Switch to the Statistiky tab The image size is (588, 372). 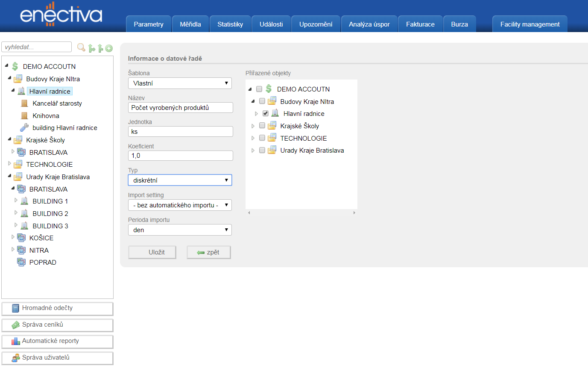click(230, 24)
